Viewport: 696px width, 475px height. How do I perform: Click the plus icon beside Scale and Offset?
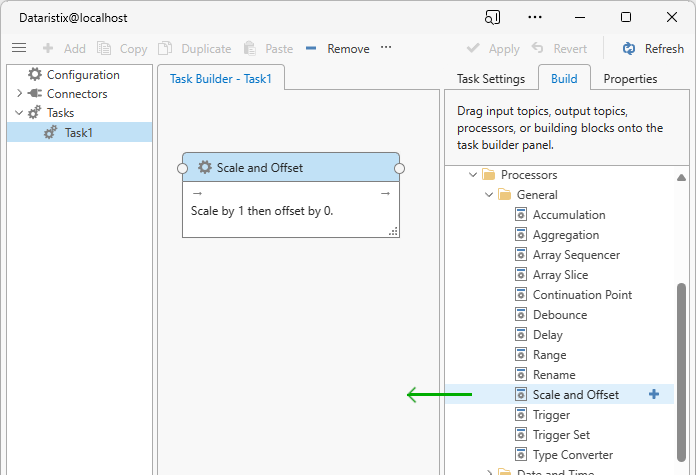click(x=654, y=395)
